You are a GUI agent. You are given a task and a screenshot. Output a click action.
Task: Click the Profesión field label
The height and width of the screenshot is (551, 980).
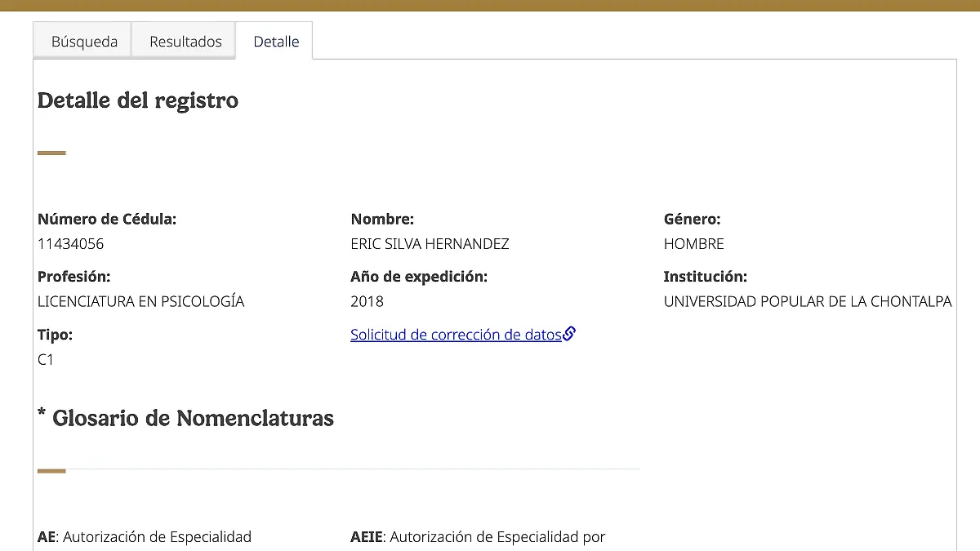click(73, 277)
